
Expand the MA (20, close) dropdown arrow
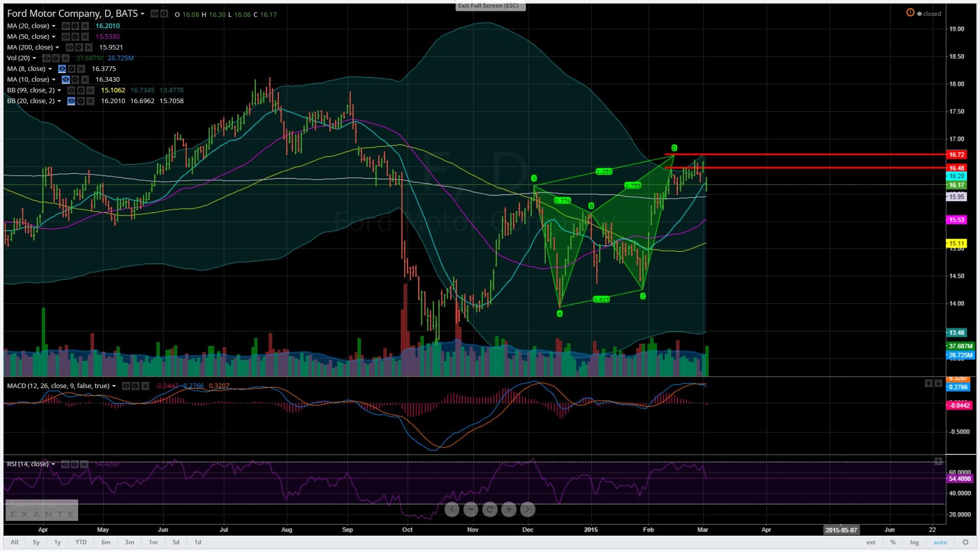tap(54, 26)
